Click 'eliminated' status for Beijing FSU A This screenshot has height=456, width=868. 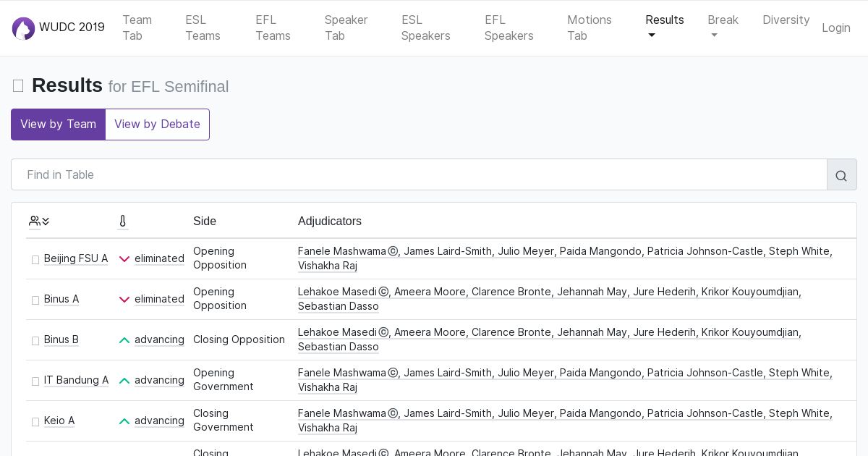coord(159,258)
